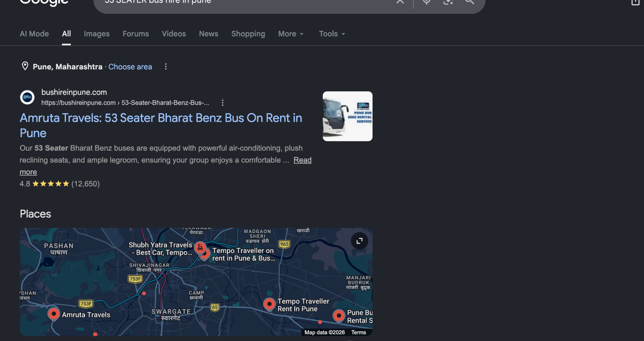The height and width of the screenshot is (341, 644).
Task: Open map Terms link
Action: (358, 332)
